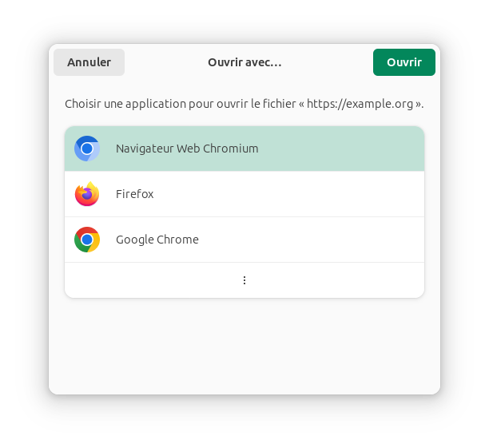The width and height of the screenshot is (489, 448).
Task: Click the multicolor Google Chrome icon
Action: 87,240
